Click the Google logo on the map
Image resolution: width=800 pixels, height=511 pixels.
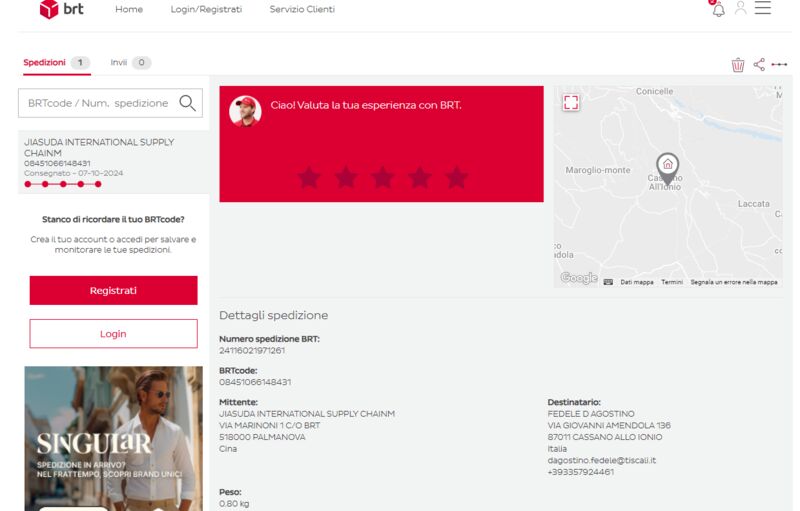click(x=579, y=278)
